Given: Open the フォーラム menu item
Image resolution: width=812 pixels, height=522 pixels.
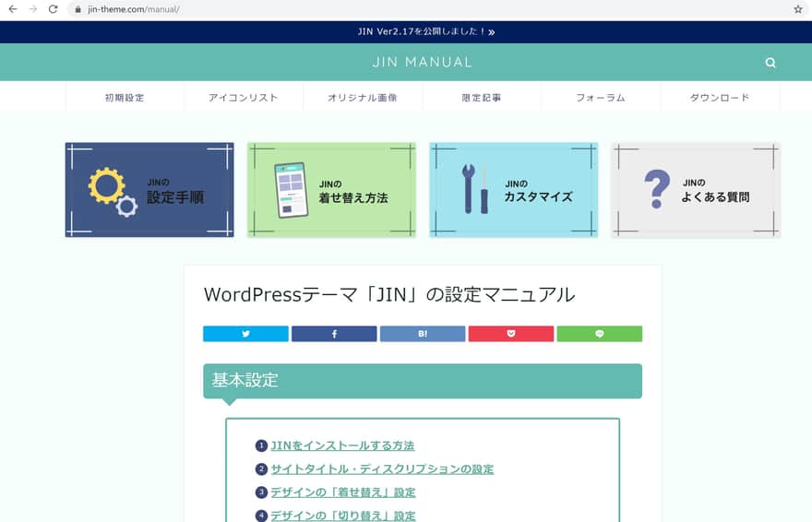Looking at the screenshot, I should (x=601, y=97).
